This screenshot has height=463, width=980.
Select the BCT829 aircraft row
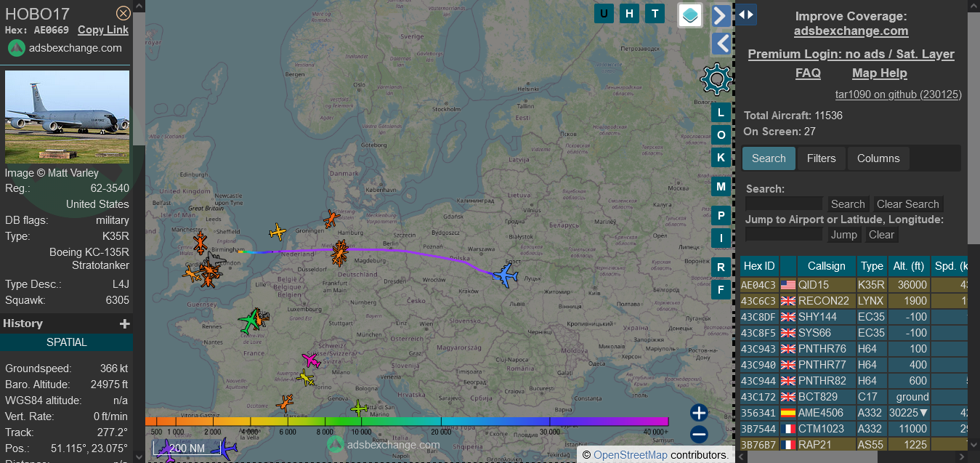coord(854,397)
